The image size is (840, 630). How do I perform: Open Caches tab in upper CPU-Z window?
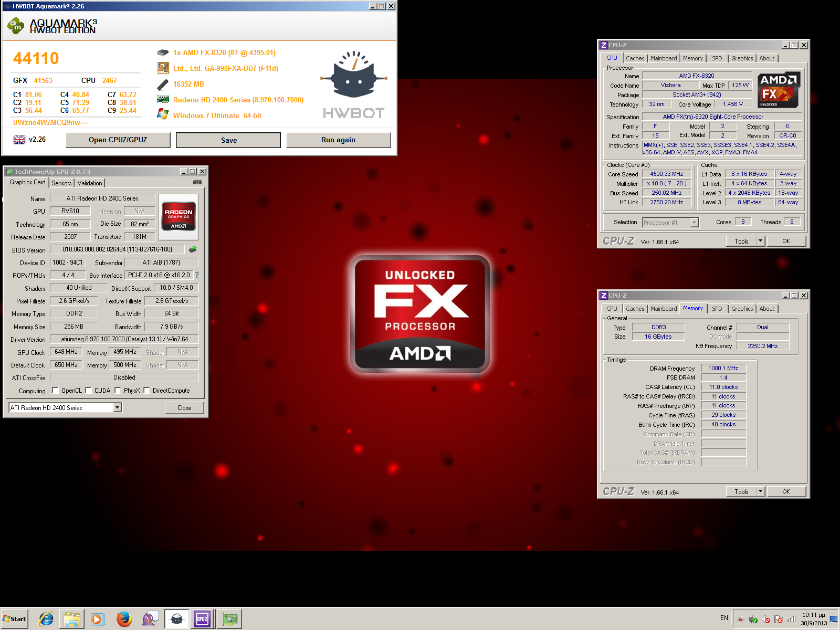click(635, 58)
